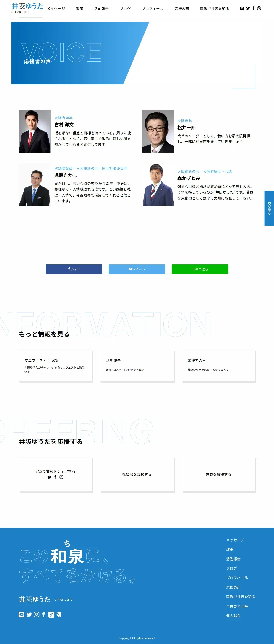Click 森かずとみ's portrait photo

[x=158, y=185]
